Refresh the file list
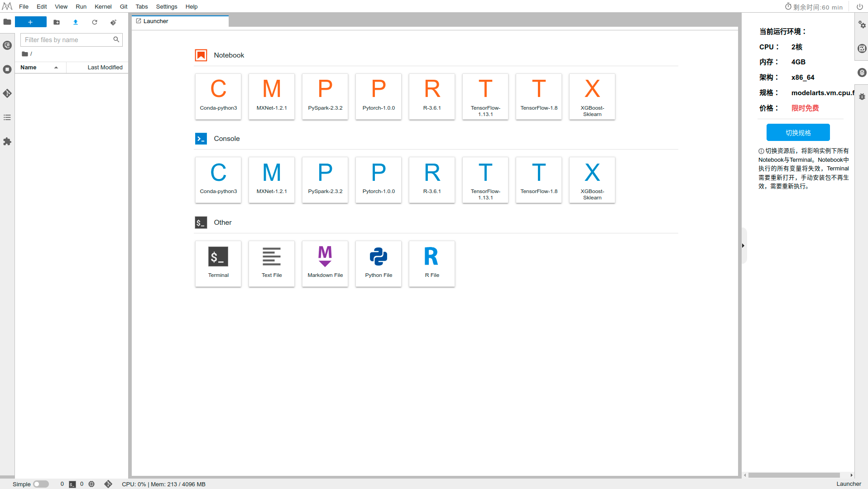Viewport: 868px width, 489px height. pos(95,22)
